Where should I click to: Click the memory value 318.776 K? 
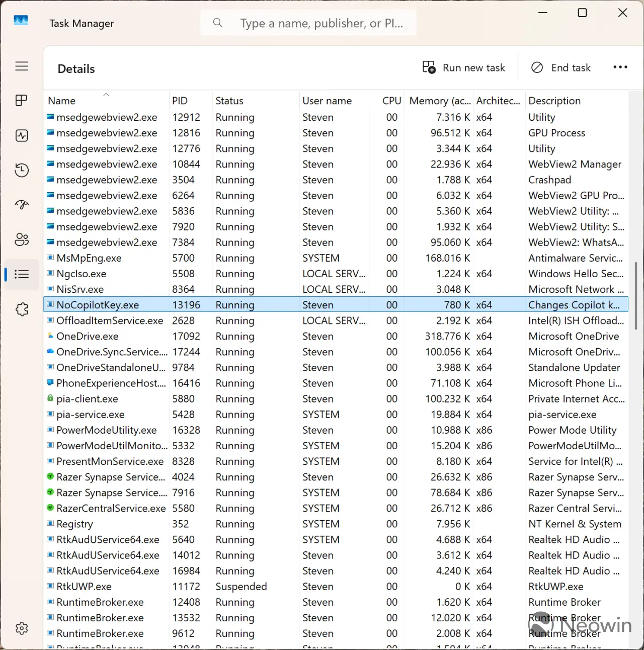pos(448,336)
